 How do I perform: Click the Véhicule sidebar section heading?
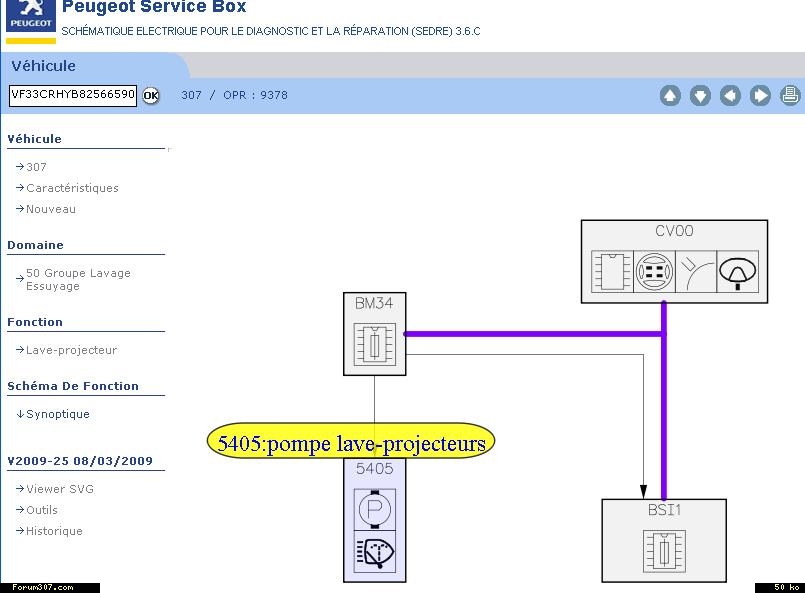tap(34, 139)
